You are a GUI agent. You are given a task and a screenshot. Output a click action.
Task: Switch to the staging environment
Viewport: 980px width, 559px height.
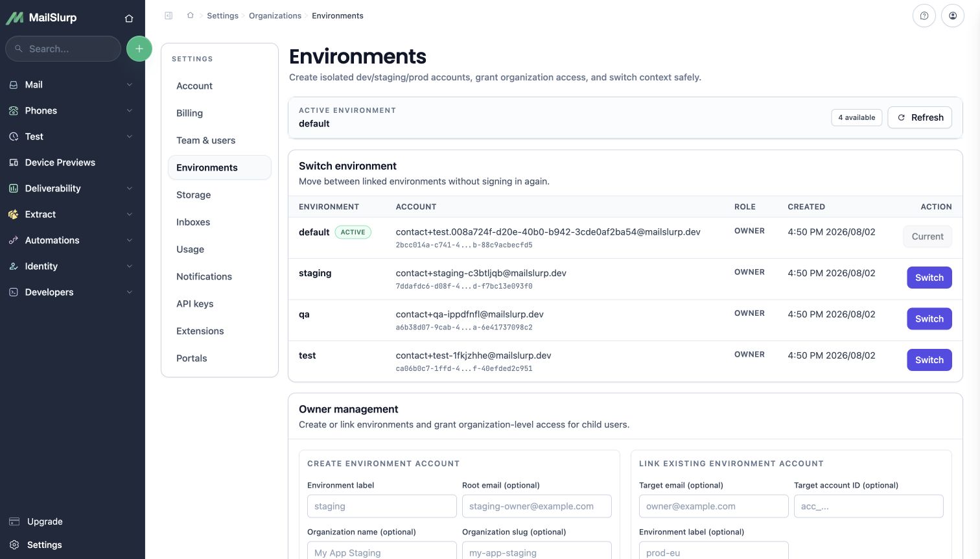[x=929, y=278]
